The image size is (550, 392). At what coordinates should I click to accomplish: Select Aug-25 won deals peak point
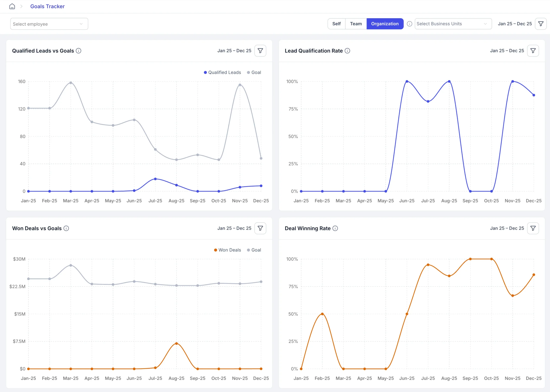pyautogui.click(x=176, y=343)
